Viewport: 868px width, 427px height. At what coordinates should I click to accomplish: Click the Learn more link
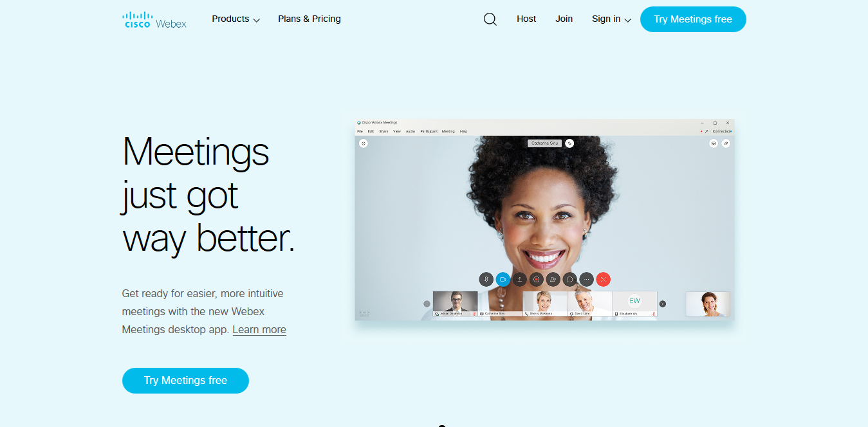point(259,329)
